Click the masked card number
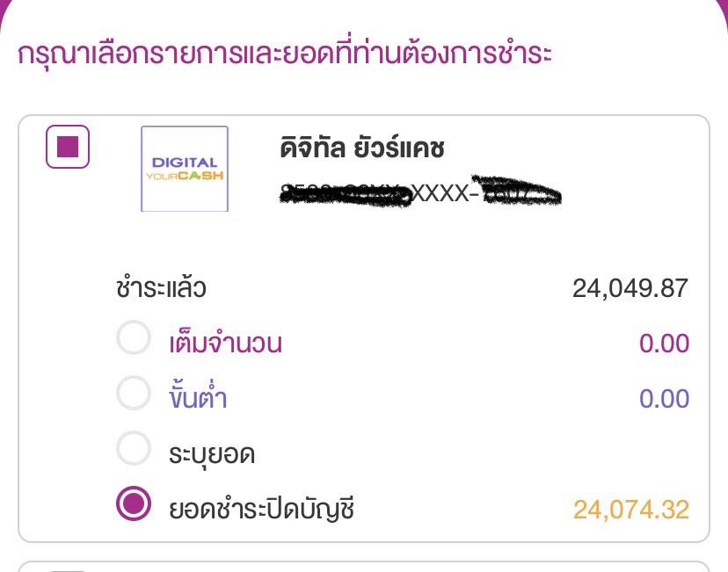This screenshot has width=728, height=572. coord(420,192)
